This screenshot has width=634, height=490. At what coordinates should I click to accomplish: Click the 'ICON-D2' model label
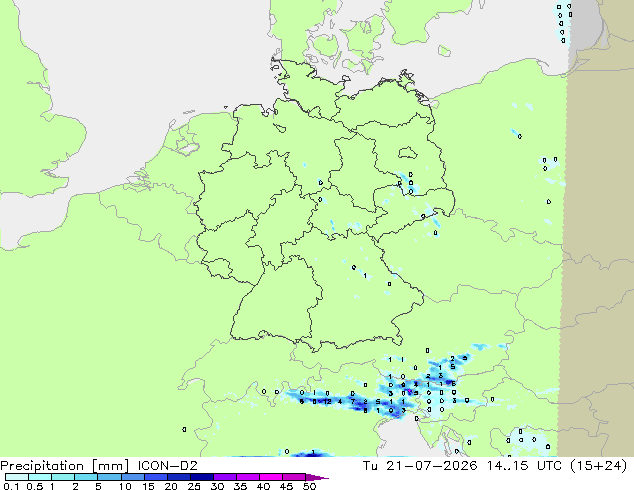click(167, 466)
